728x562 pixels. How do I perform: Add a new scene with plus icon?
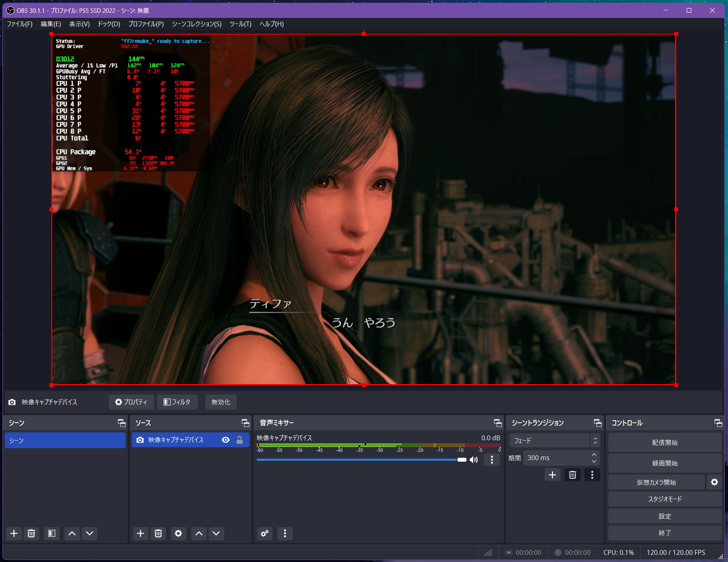coord(14,533)
